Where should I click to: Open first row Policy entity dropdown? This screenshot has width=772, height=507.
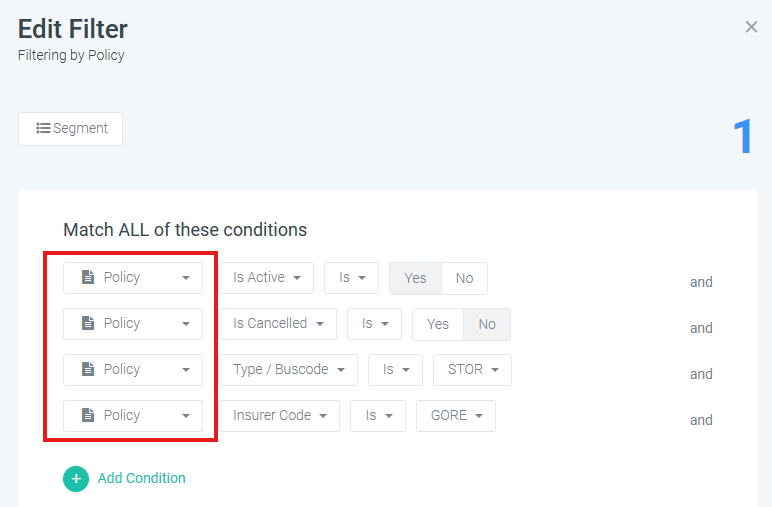coord(133,278)
